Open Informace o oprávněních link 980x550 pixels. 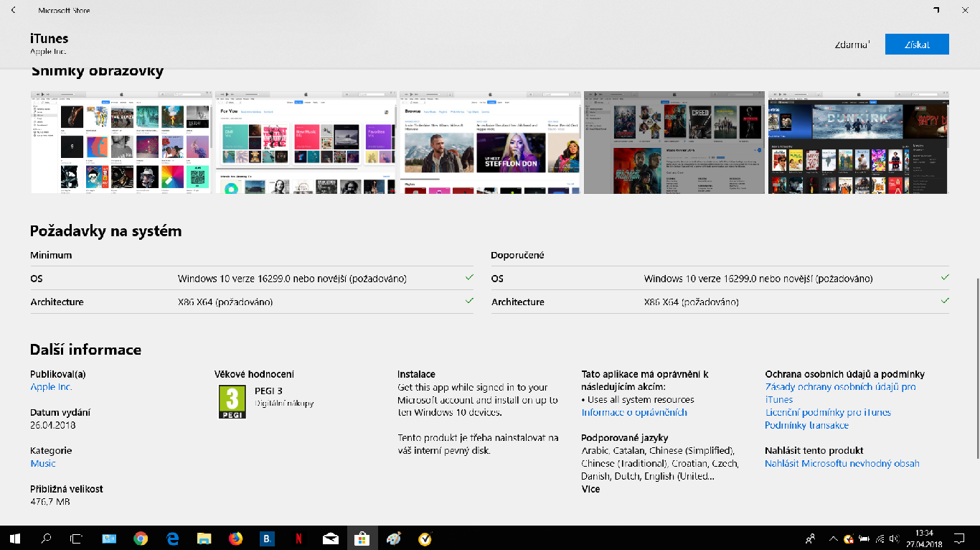point(634,413)
